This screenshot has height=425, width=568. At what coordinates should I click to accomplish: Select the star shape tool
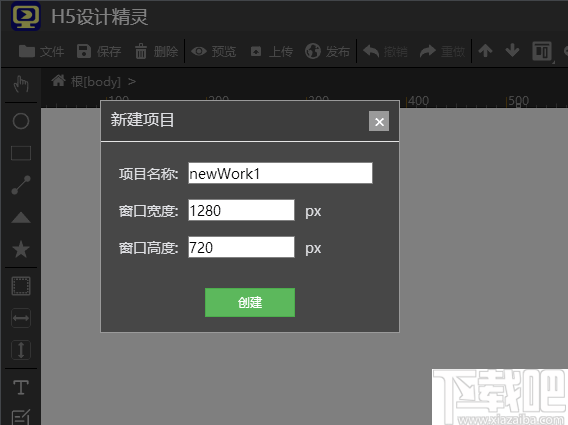pyautogui.click(x=21, y=249)
